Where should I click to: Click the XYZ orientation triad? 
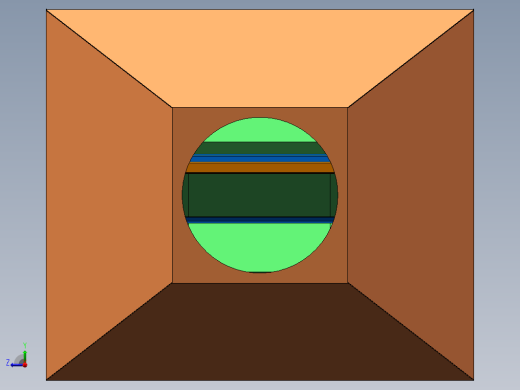(x=17, y=356)
